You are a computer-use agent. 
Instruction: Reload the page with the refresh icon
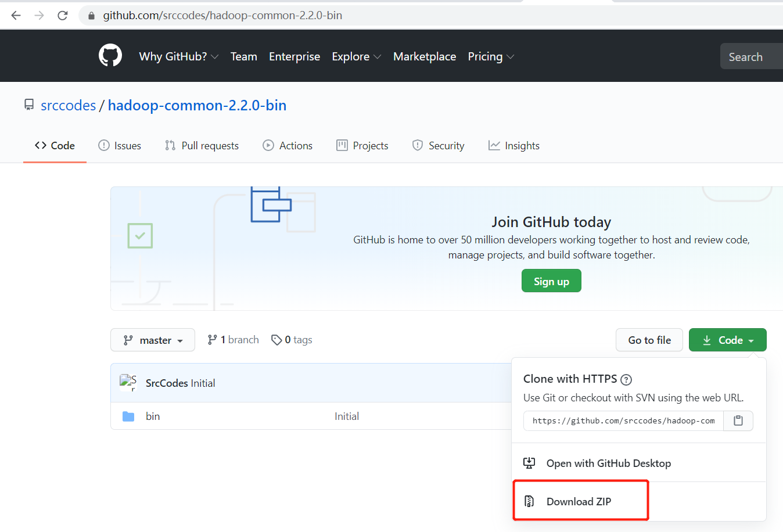pos(62,15)
